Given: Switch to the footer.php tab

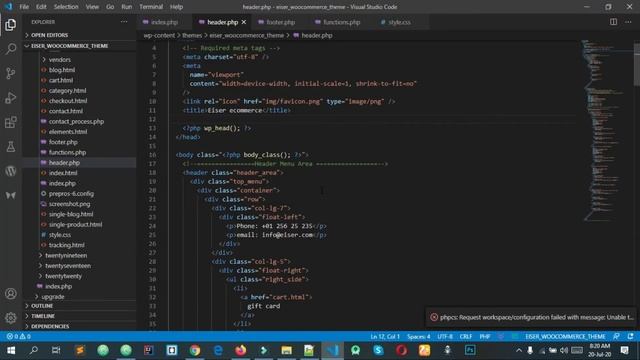Looking at the screenshot, I should [x=280, y=22].
